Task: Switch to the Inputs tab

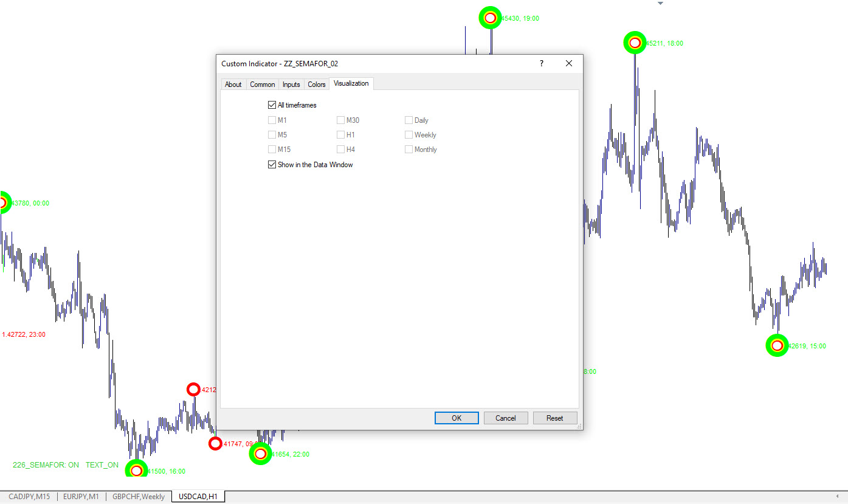Action: (x=291, y=85)
